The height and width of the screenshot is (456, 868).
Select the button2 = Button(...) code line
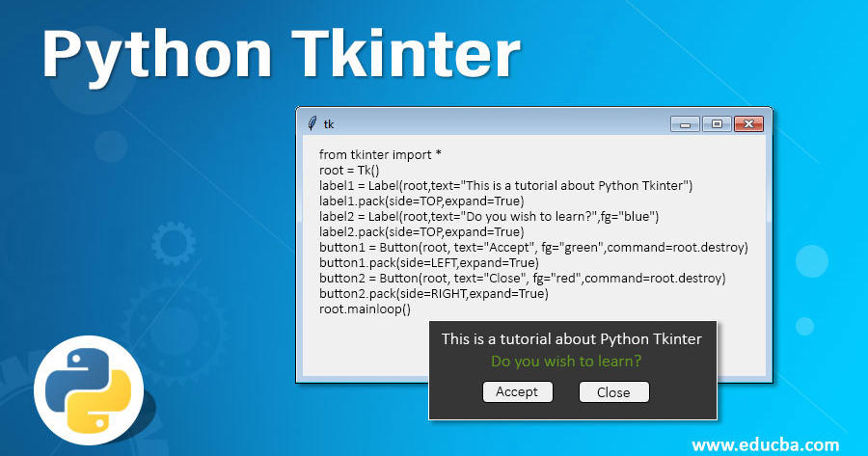pos(522,279)
